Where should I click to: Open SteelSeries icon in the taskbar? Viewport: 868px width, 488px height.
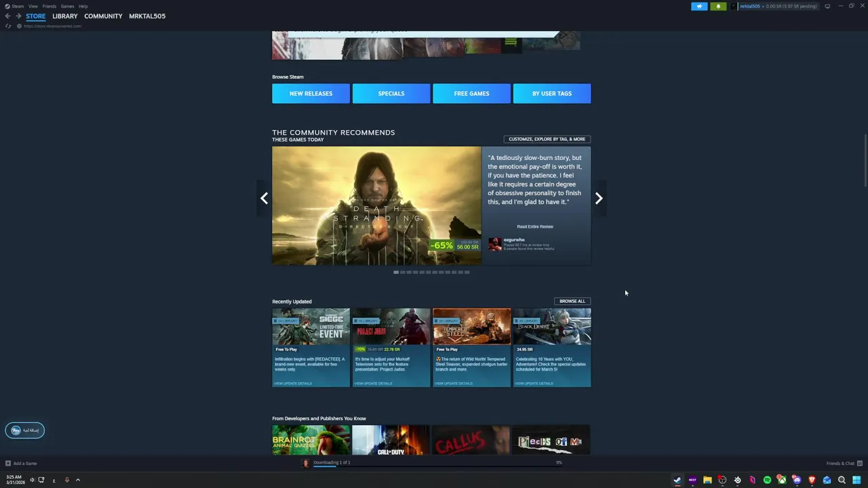(737, 480)
